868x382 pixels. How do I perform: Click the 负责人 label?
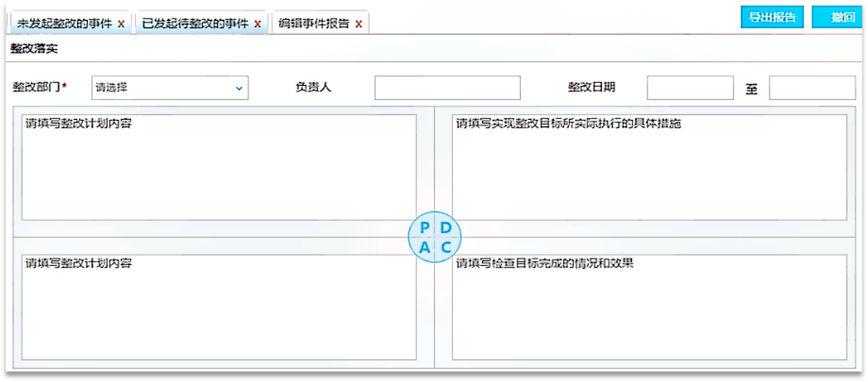(313, 88)
